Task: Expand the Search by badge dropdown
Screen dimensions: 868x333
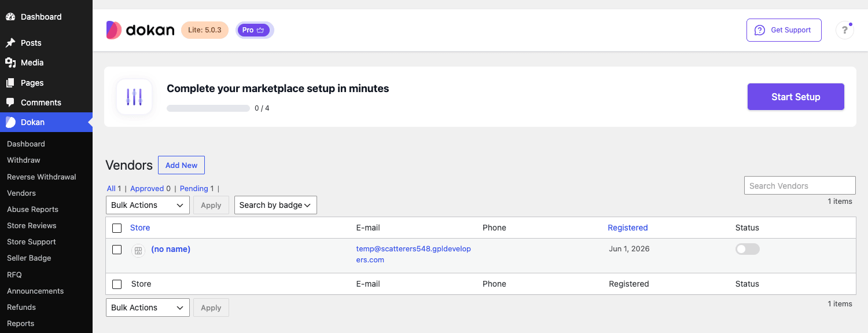Action: [x=275, y=205]
